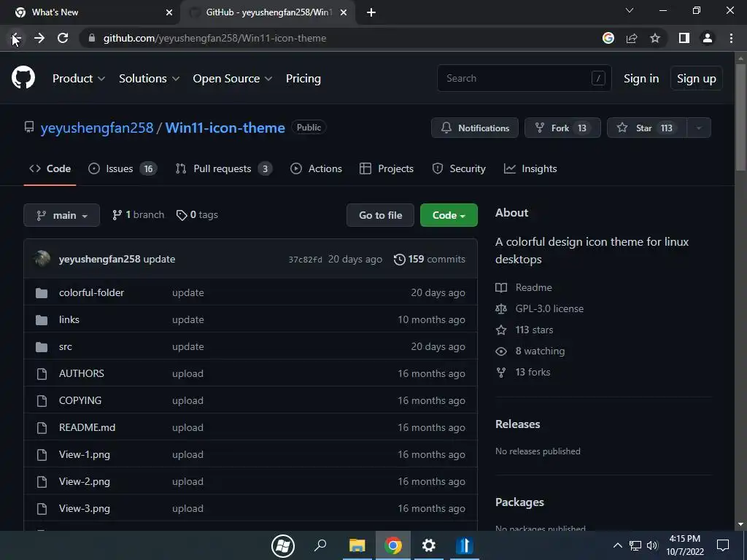747x560 pixels.
Task: Click the watching eye icon
Action: click(x=501, y=351)
